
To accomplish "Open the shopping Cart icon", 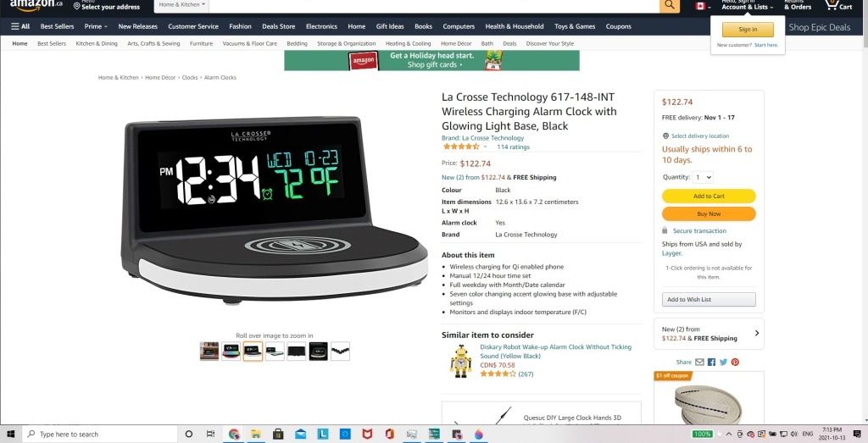I will pos(838,5).
